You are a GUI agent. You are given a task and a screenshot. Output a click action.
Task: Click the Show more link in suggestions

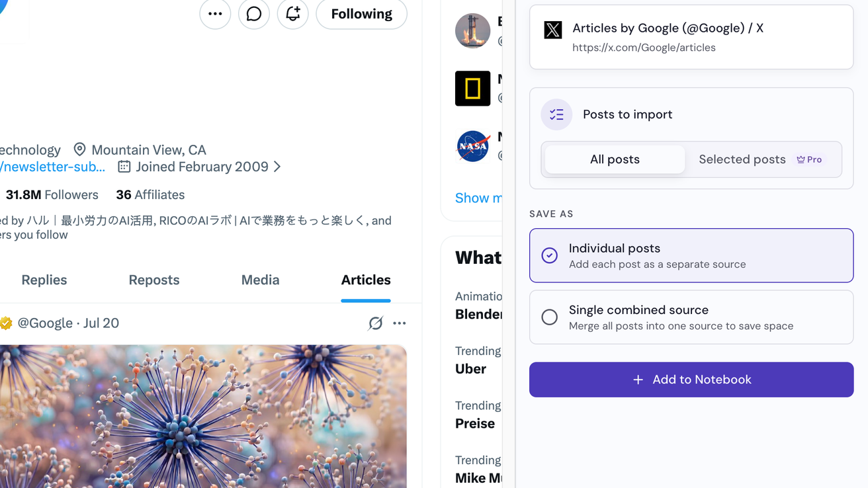tap(478, 198)
